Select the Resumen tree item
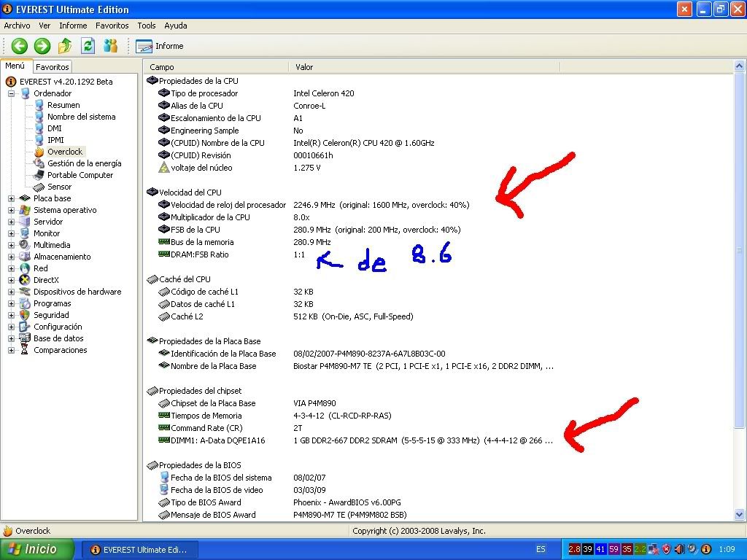 (63, 105)
